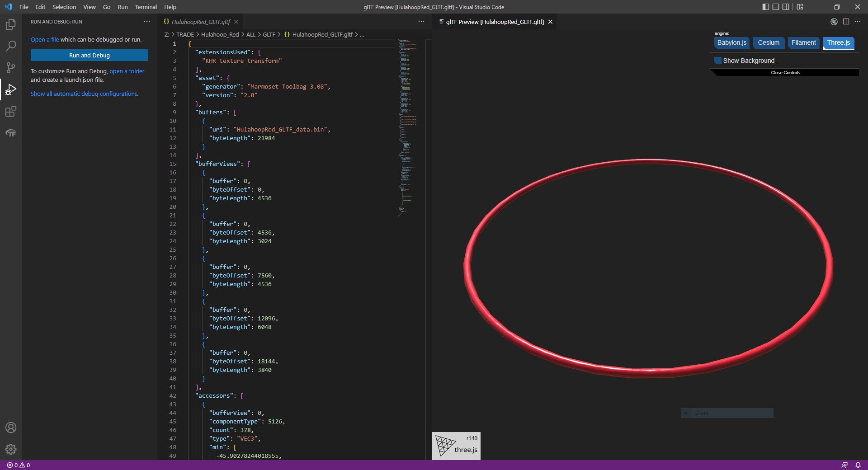Image resolution: width=868 pixels, height=470 pixels.
Task: Split the glTF Preview editor right
Action: click(x=846, y=22)
